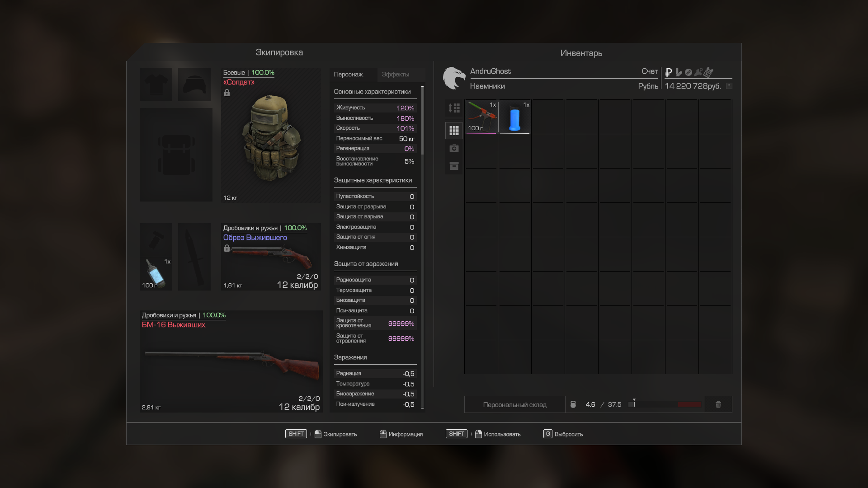Click the SC ticket currency icon
The image size is (868, 488).
708,72
